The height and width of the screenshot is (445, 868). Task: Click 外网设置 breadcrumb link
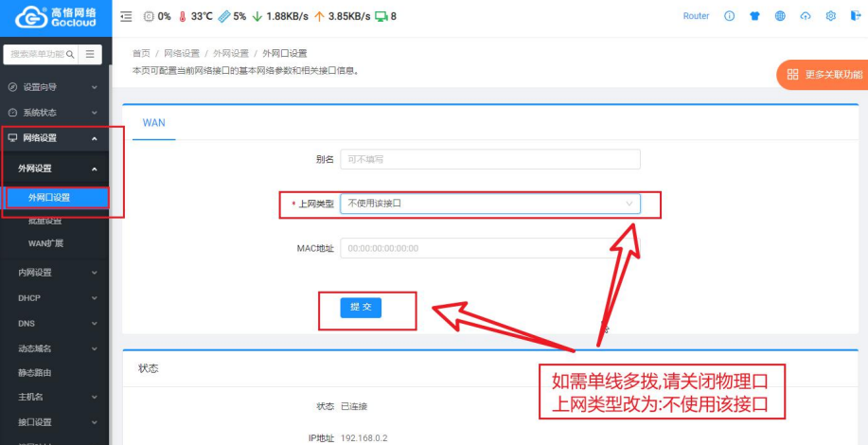231,54
